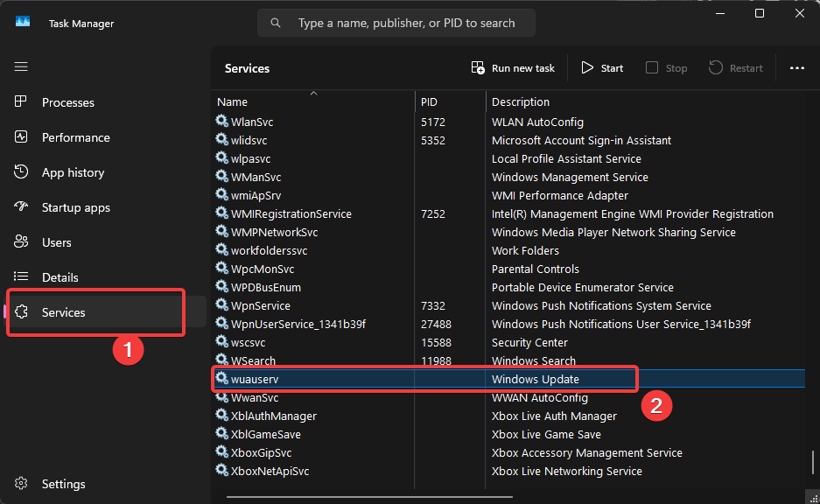Click PID 5172 cell
Screen dimensions: 820x504
click(433, 122)
